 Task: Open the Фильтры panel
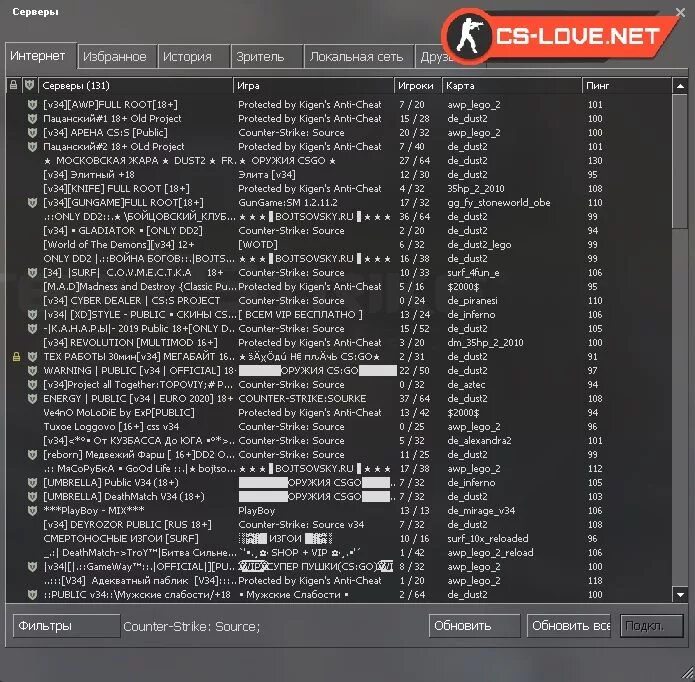pyautogui.click(x=66, y=626)
